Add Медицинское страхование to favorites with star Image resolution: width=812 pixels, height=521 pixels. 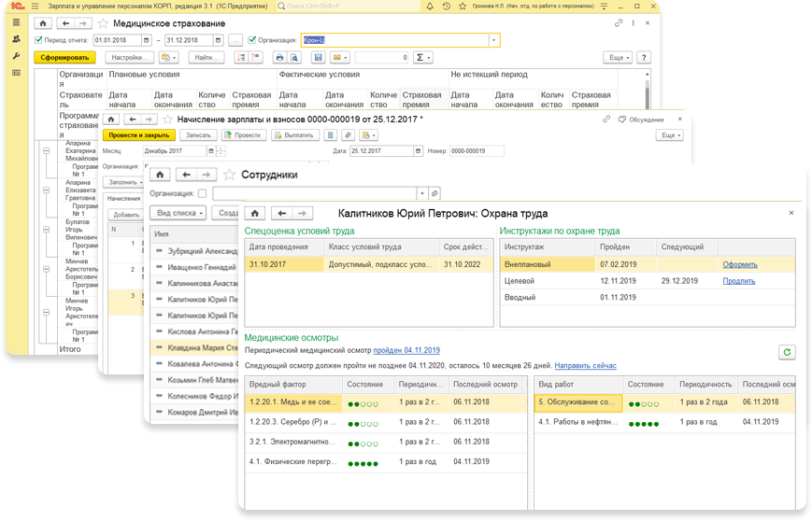point(101,22)
